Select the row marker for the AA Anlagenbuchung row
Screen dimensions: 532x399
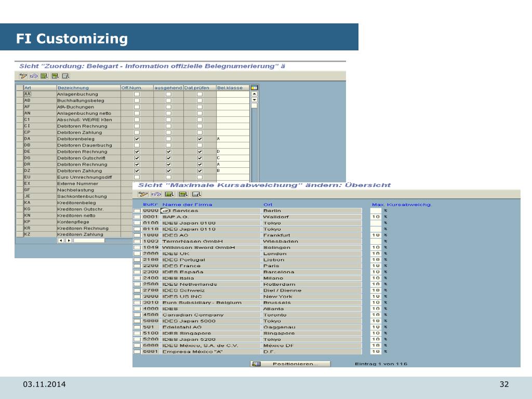coord(20,95)
